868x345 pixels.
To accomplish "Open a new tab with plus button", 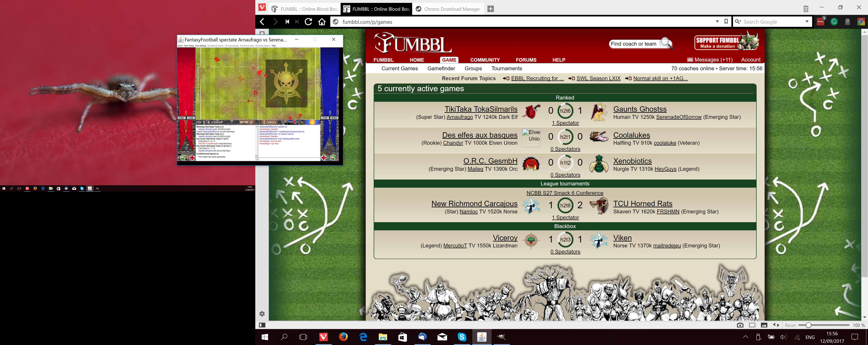I will tap(491, 9).
